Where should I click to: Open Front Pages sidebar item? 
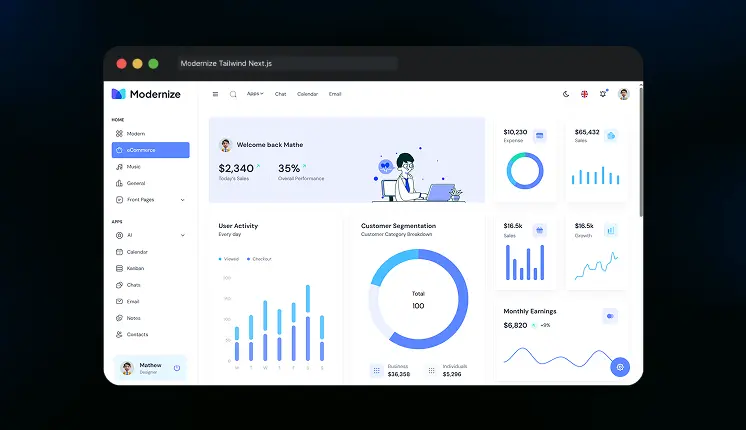coord(150,200)
